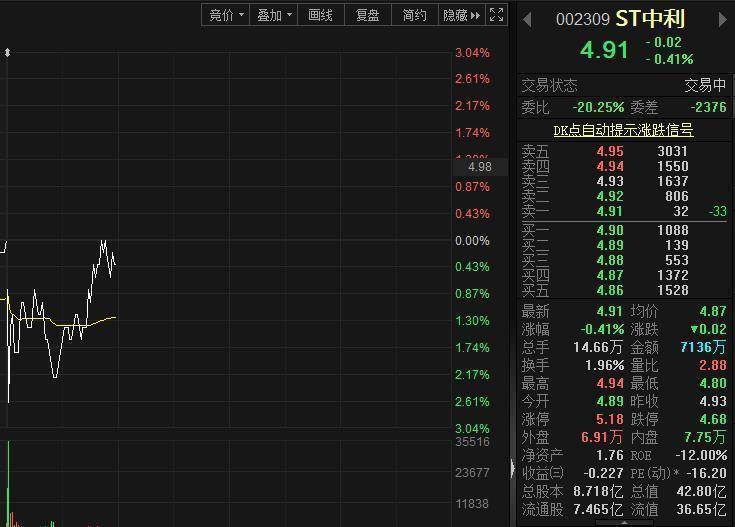The width and height of the screenshot is (735, 527).
Task: Click the 最高 price 4.94 in stats
Action: (610, 383)
